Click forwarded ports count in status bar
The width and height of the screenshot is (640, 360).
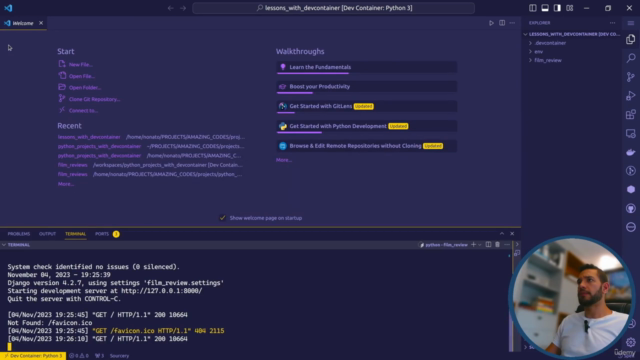(x=99, y=356)
